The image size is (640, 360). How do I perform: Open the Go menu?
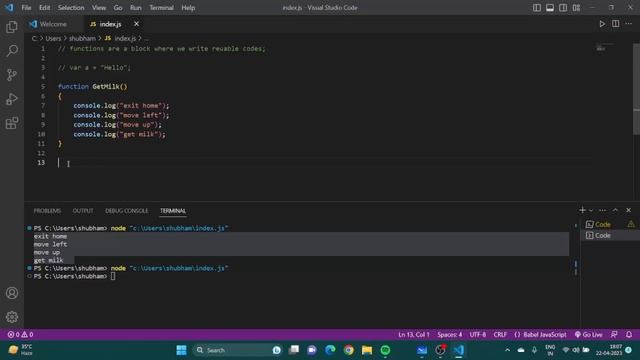(x=118, y=8)
